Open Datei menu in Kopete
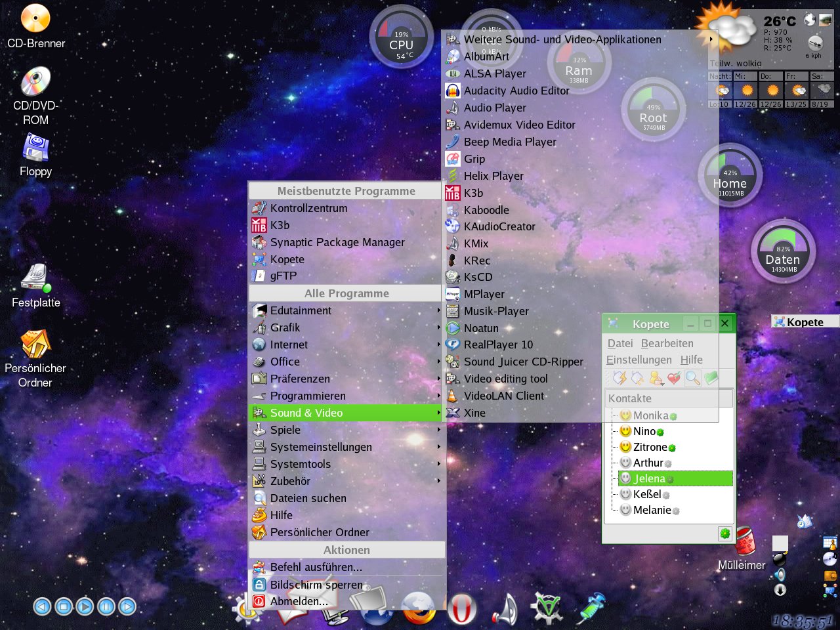The width and height of the screenshot is (840, 630). pos(620,343)
